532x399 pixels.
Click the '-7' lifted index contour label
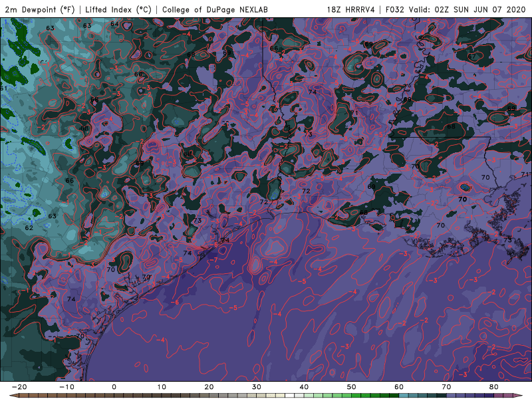point(213,260)
